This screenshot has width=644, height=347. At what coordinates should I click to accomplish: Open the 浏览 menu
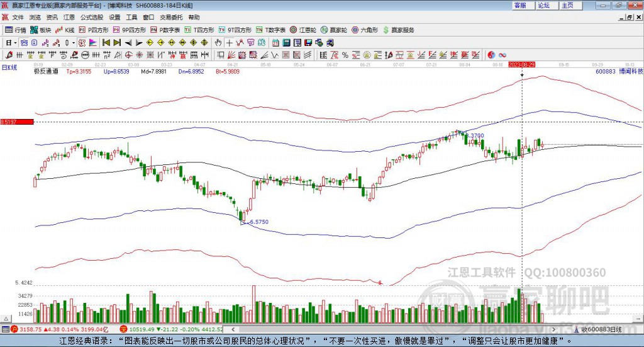[35, 17]
